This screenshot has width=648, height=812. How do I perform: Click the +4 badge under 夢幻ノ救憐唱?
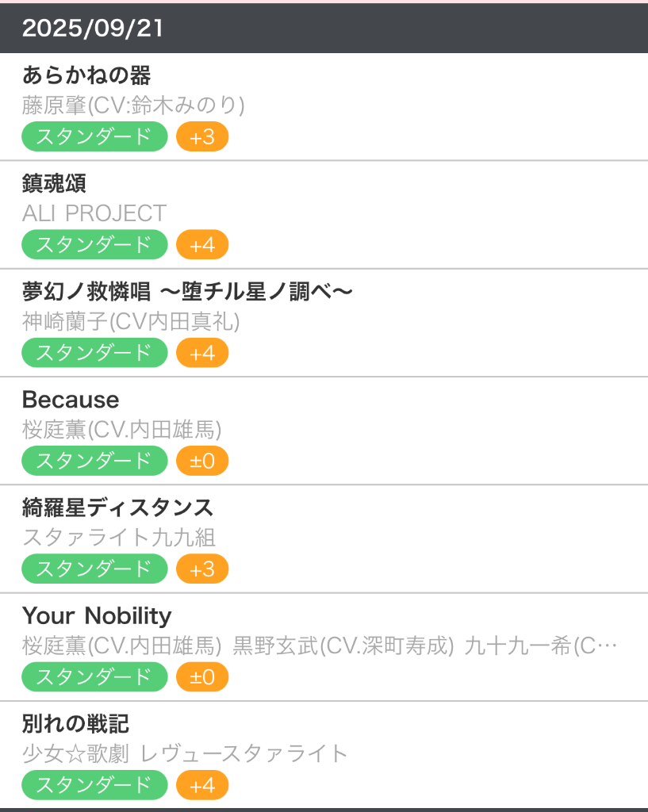(202, 353)
